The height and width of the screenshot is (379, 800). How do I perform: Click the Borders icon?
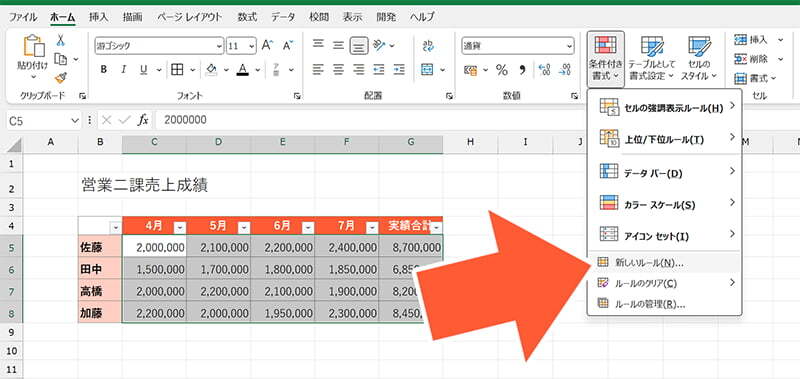(x=177, y=70)
